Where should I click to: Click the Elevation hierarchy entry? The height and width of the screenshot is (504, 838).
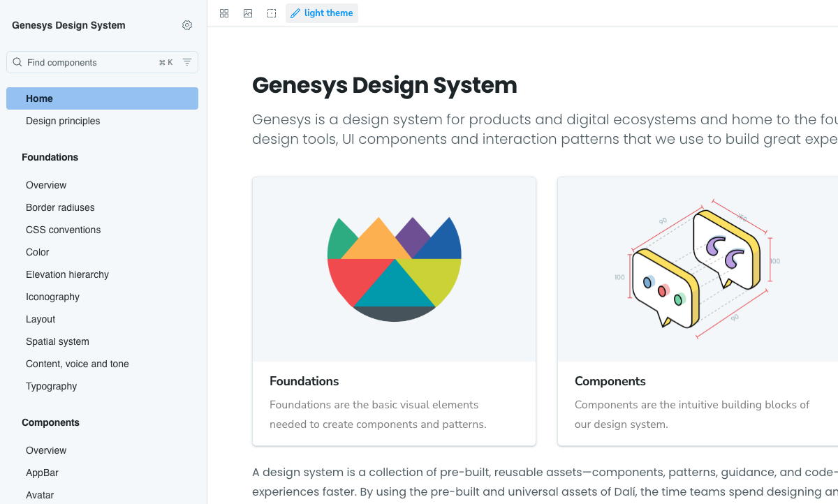click(67, 274)
